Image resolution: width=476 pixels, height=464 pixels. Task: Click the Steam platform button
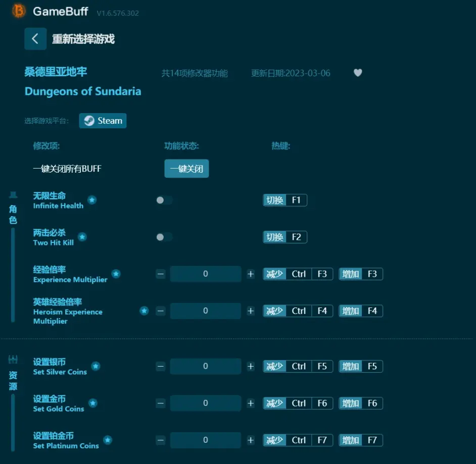click(x=103, y=121)
